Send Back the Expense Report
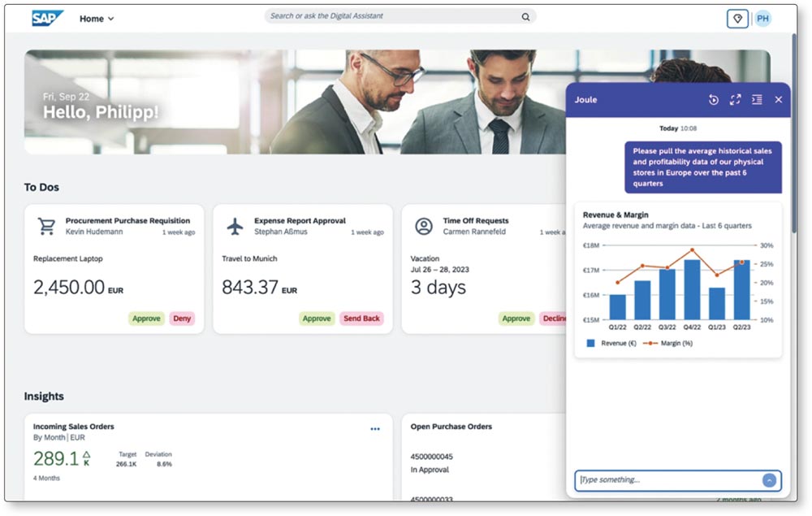Viewport: 812px width, 516px height. click(361, 319)
